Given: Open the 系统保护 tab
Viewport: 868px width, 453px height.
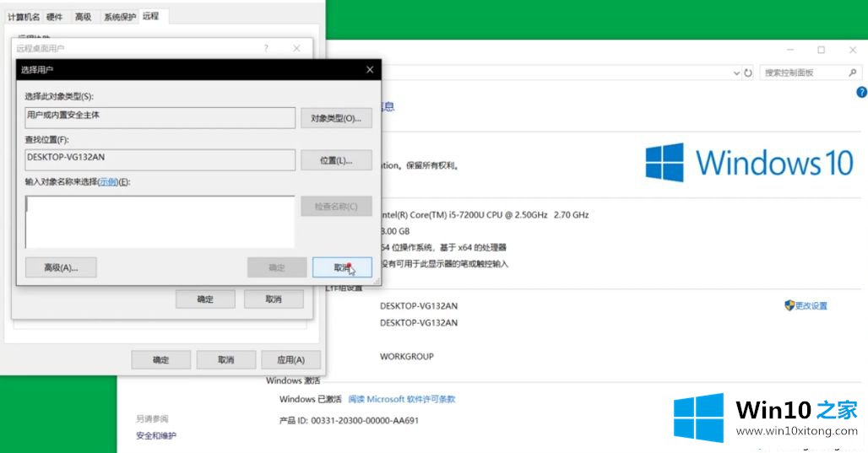Looking at the screenshot, I should click(x=120, y=17).
